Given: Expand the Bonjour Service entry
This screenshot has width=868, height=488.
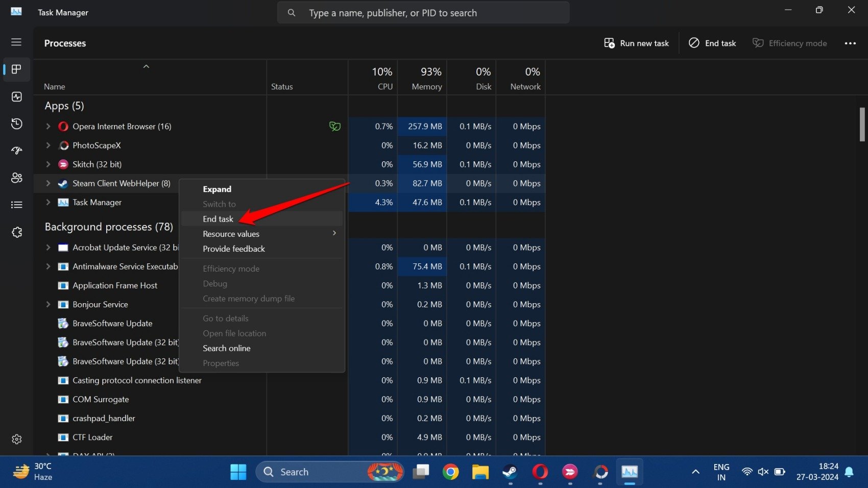Looking at the screenshot, I should tap(48, 304).
